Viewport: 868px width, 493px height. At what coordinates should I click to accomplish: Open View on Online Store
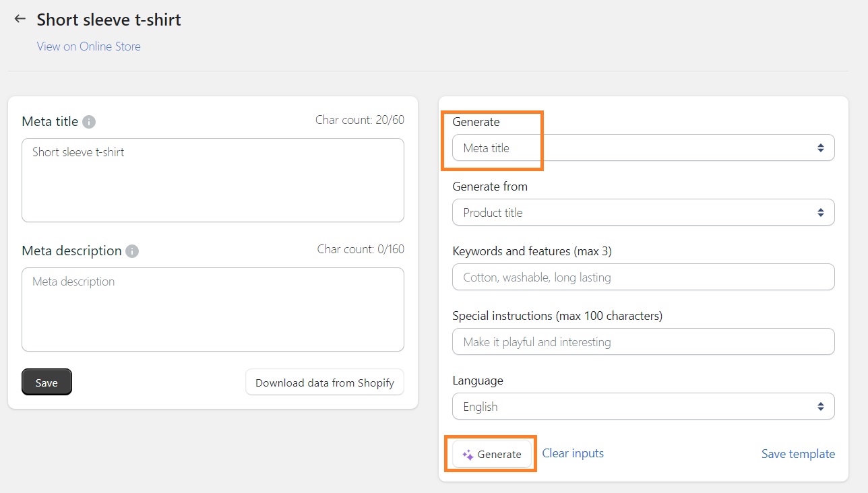[x=88, y=46]
